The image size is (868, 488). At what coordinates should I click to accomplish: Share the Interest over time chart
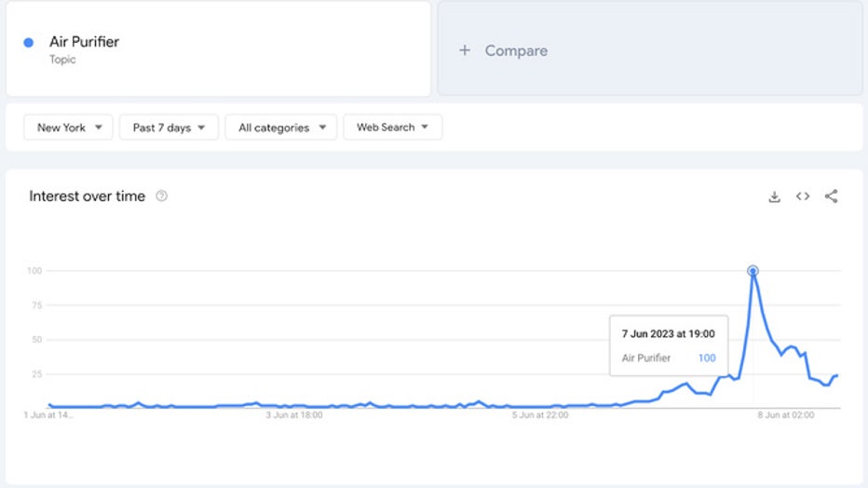coord(832,197)
